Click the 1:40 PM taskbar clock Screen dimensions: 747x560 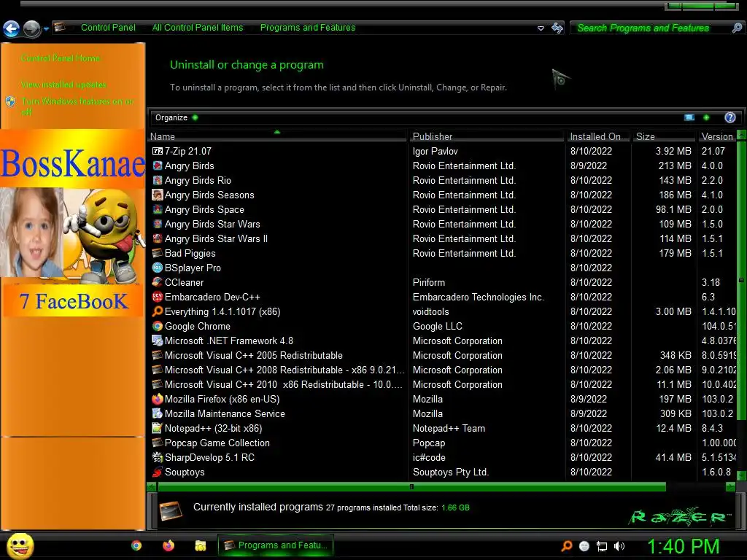coord(683,546)
